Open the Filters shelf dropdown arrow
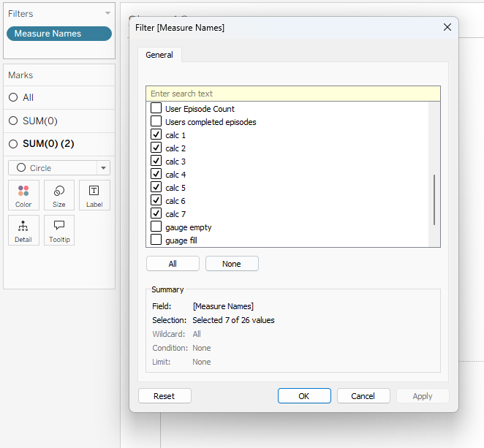The image size is (484, 448). (x=107, y=13)
